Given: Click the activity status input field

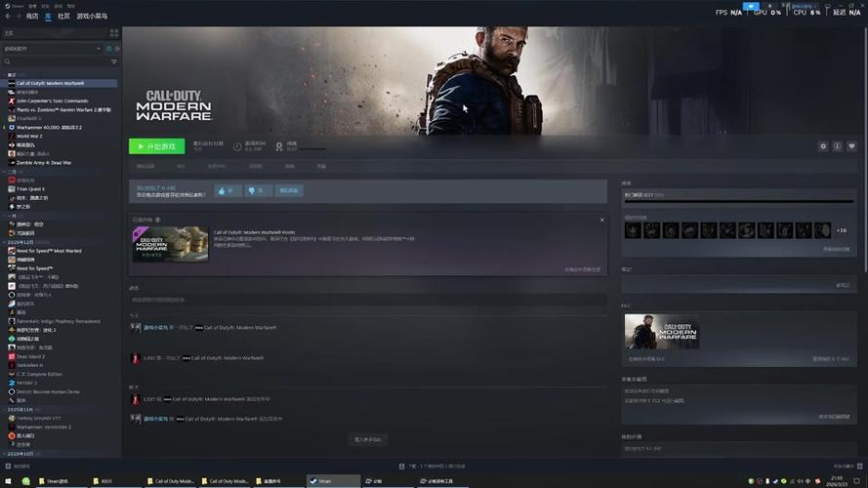Looking at the screenshot, I should coord(368,300).
